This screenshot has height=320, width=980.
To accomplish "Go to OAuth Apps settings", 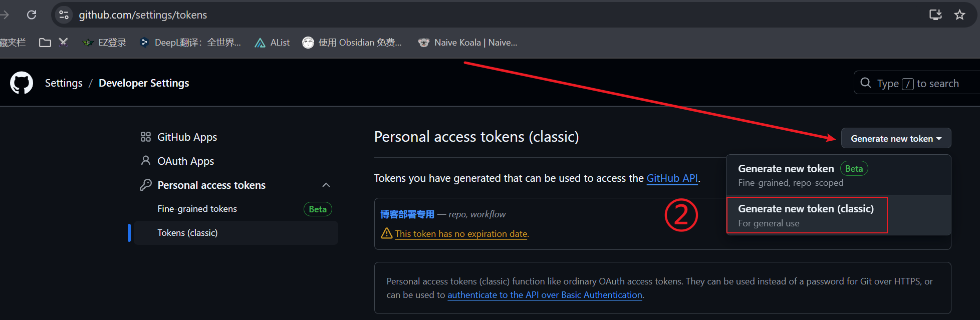I will point(185,161).
